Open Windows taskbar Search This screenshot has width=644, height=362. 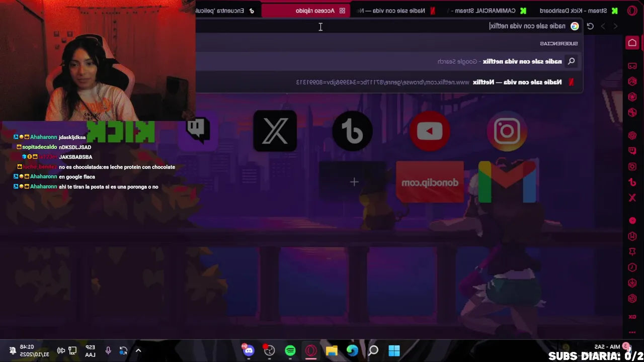pos(373,351)
